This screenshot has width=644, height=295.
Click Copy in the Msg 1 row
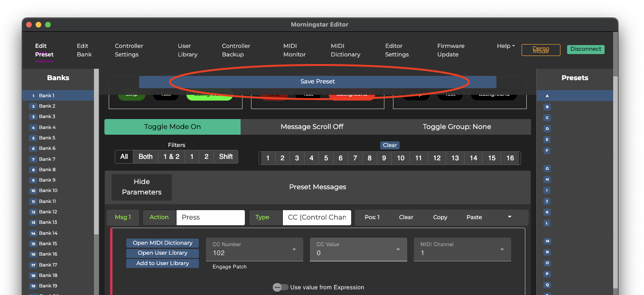click(x=440, y=217)
